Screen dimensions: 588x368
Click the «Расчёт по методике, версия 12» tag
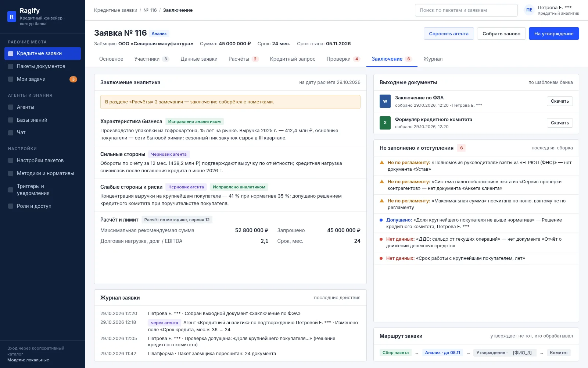(177, 220)
